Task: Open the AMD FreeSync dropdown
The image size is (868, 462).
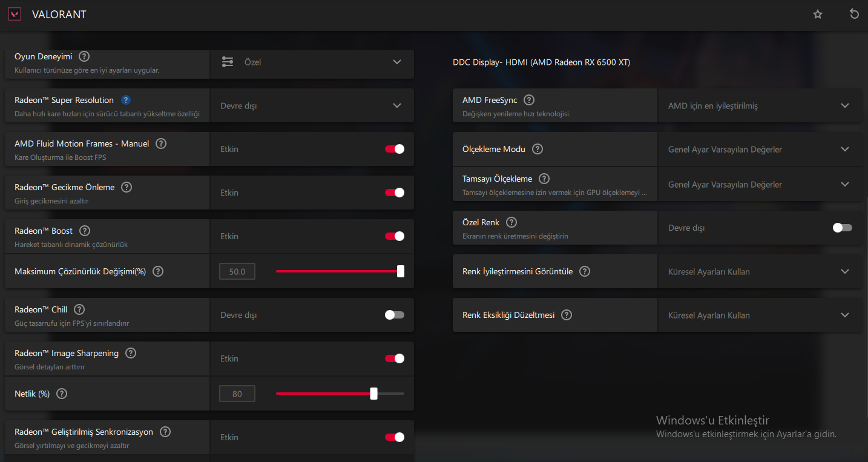Action: 760,105
